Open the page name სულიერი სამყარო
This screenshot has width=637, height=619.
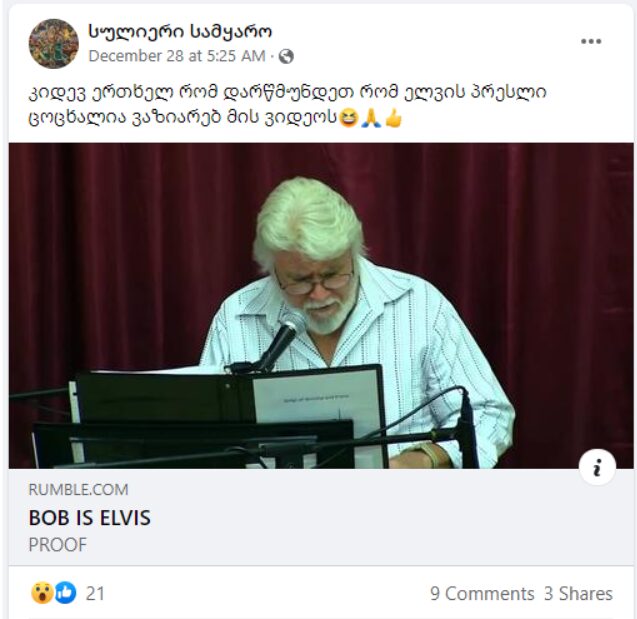tap(180, 32)
